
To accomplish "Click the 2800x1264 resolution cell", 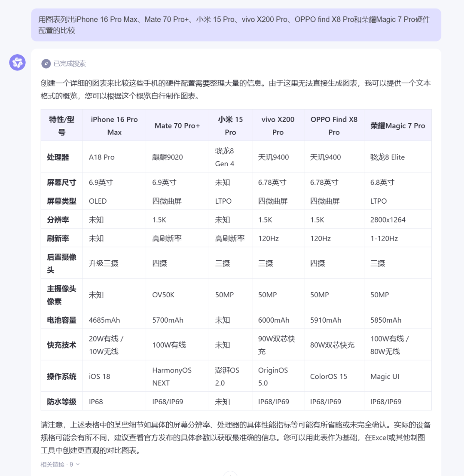I will [398, 220].
